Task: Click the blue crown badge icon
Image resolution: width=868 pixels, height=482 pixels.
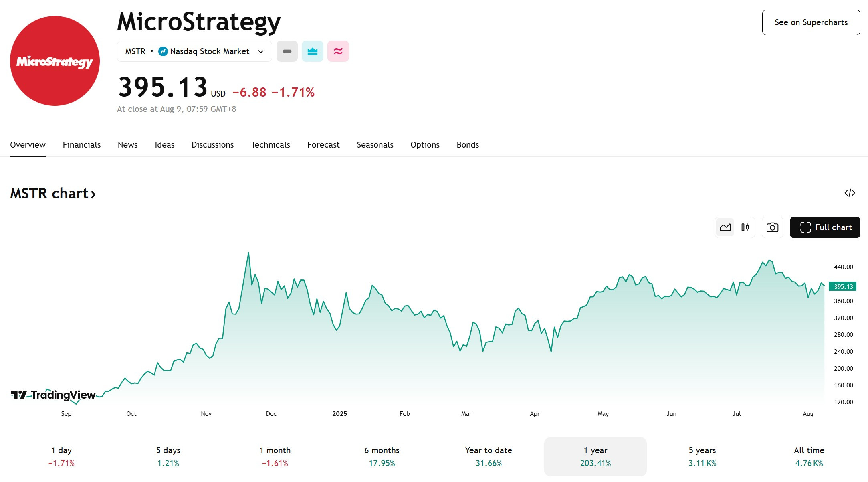Action: pyautogui.click(x=313, y=51)
